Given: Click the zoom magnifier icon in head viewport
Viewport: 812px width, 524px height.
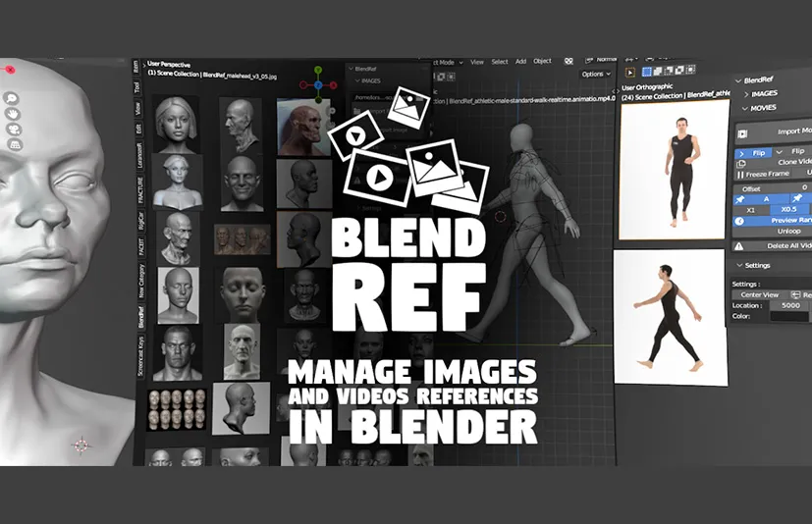Looking at the screenshot, I should pyautogui.click(x=12, y=98).
